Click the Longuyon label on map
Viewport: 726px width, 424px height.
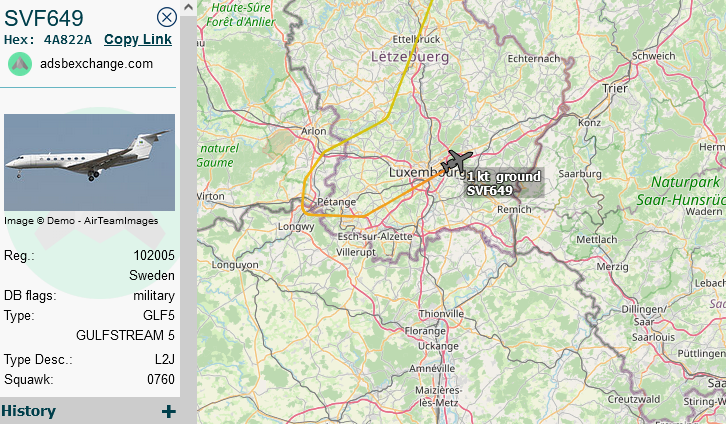(235, 265)
